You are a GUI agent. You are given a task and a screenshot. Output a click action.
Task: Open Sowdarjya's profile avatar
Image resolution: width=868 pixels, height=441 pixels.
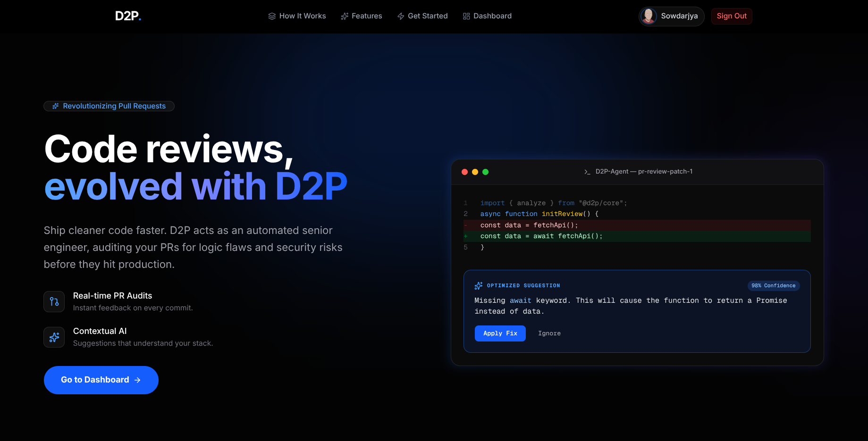(649, 16)
